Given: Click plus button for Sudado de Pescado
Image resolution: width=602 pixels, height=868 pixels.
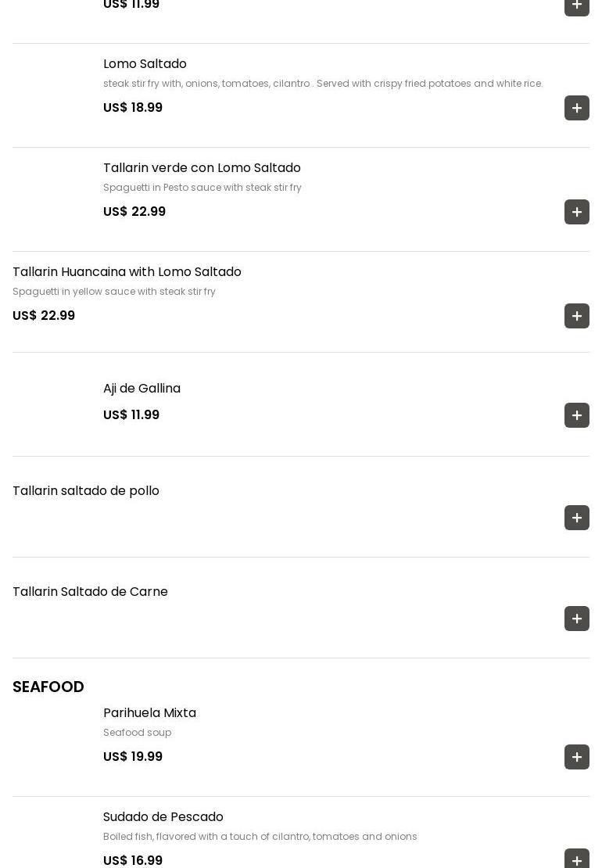Looking at the screenshot, I should pos(577,859).
